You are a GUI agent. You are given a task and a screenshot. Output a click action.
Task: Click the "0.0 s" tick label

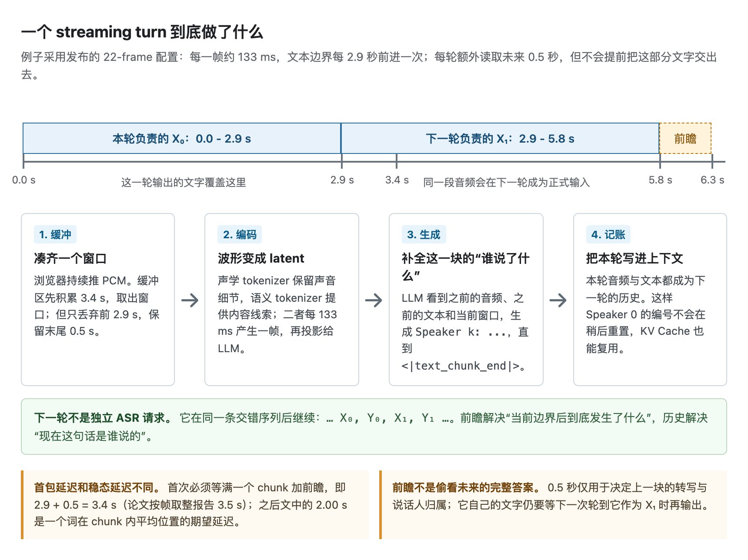click(24, 180)
